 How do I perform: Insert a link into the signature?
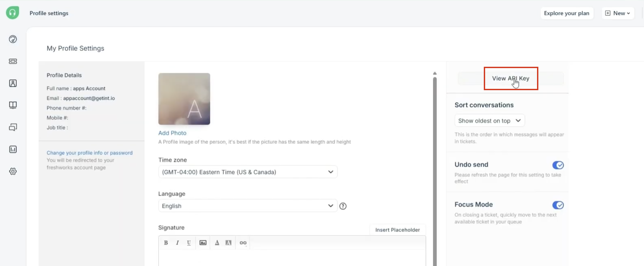pos(243,243)
